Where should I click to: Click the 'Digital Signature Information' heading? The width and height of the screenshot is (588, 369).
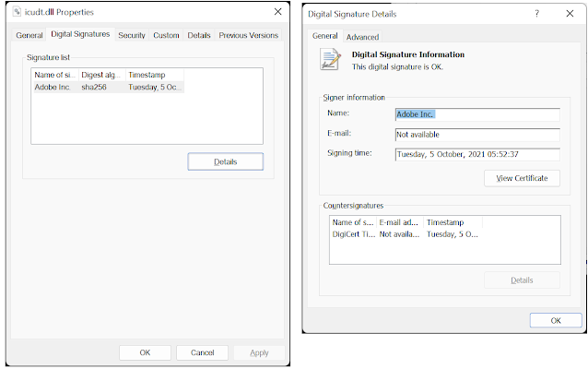[x=408, y=54]
